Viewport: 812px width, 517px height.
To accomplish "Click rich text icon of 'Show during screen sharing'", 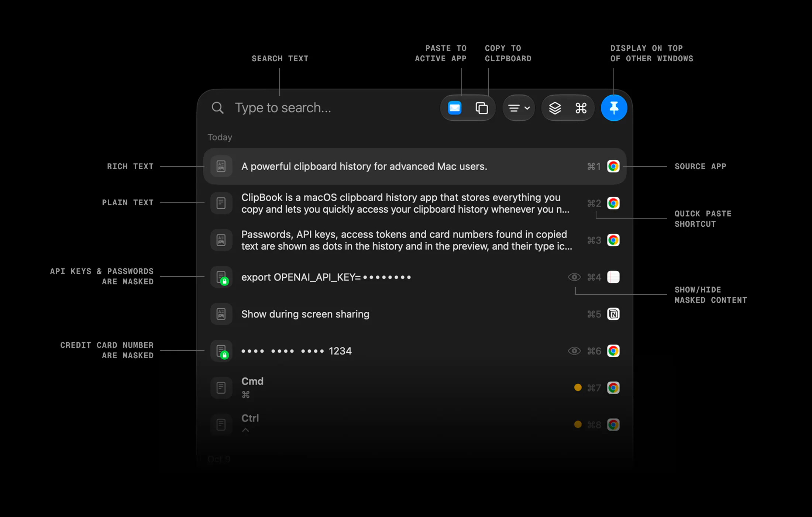I will pyautogui.click(x=221, y=314).
